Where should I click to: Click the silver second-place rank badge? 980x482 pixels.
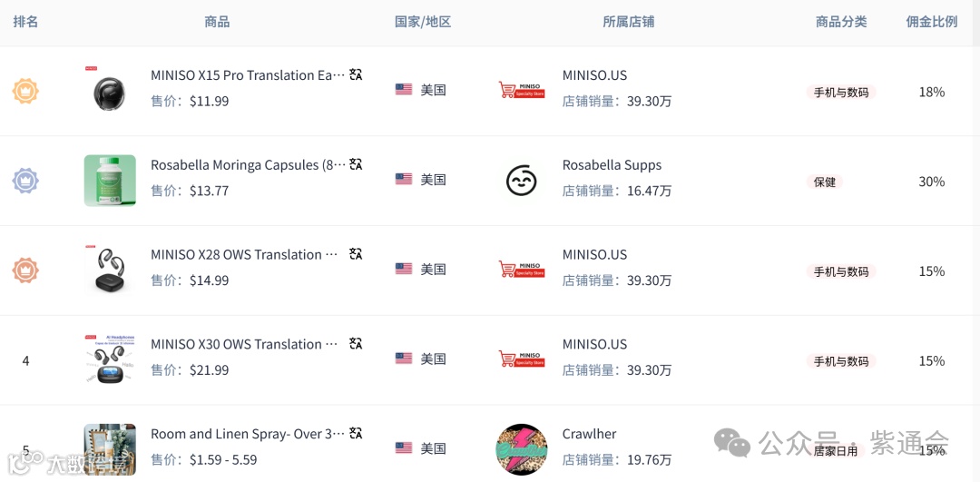click(x=25, y=181)
